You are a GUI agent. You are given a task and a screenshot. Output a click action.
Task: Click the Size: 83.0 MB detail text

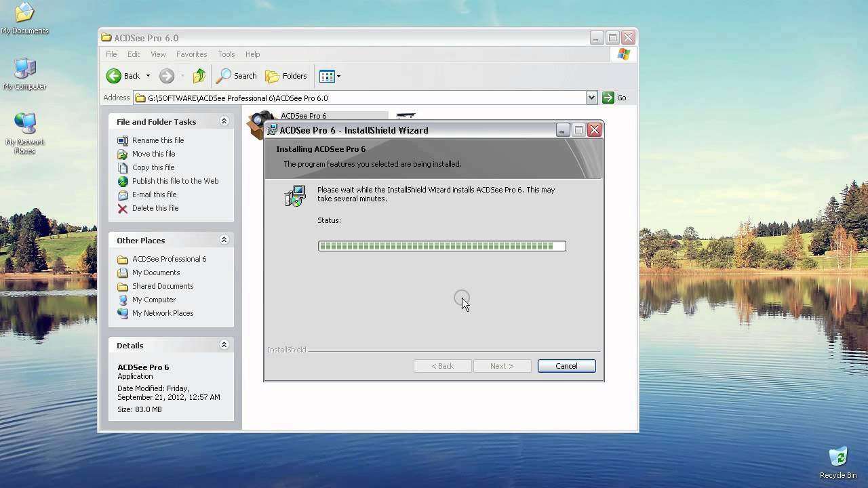[x=140, y=409]
